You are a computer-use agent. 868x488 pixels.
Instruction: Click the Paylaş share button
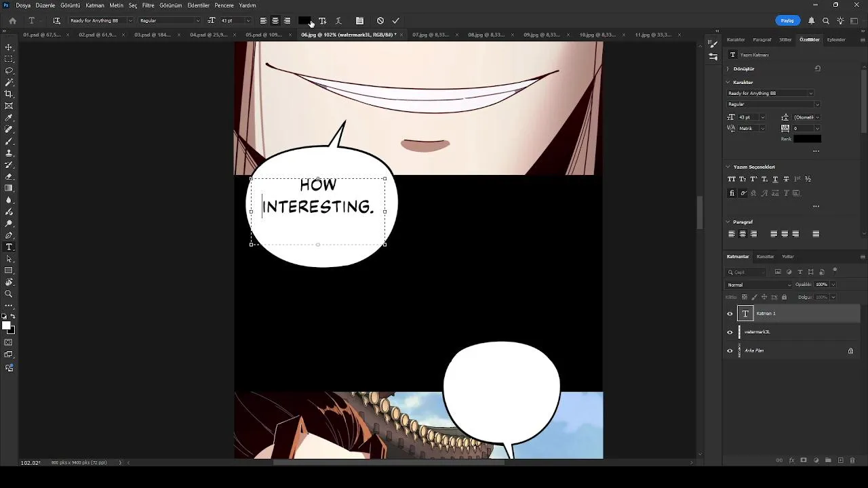pyautogui.click(x=787, y=21)
